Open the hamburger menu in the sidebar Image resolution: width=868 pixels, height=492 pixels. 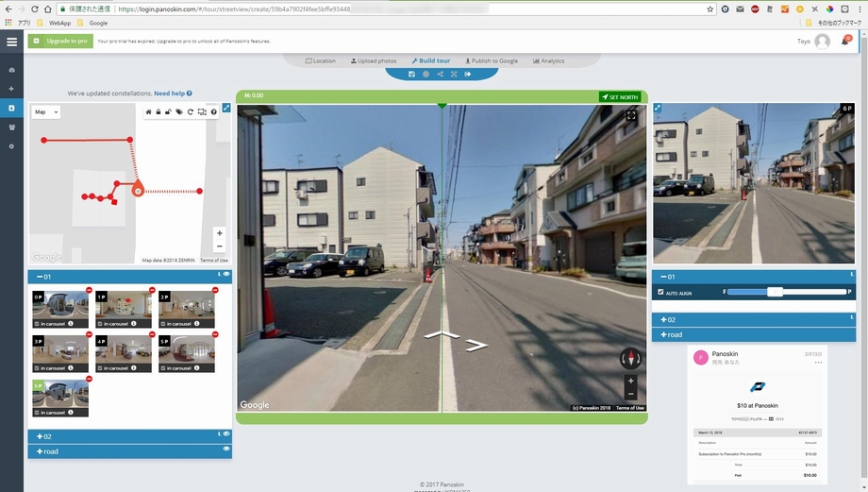tap(11, 42)
